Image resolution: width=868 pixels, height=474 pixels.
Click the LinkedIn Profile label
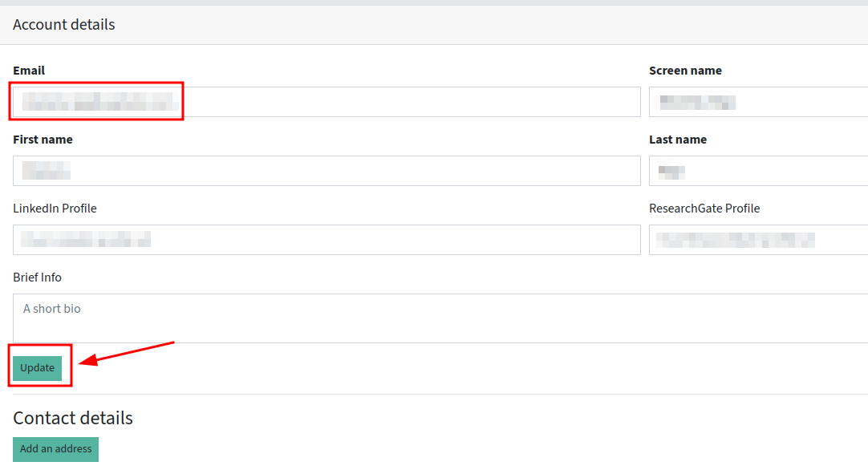coord(55,209)
